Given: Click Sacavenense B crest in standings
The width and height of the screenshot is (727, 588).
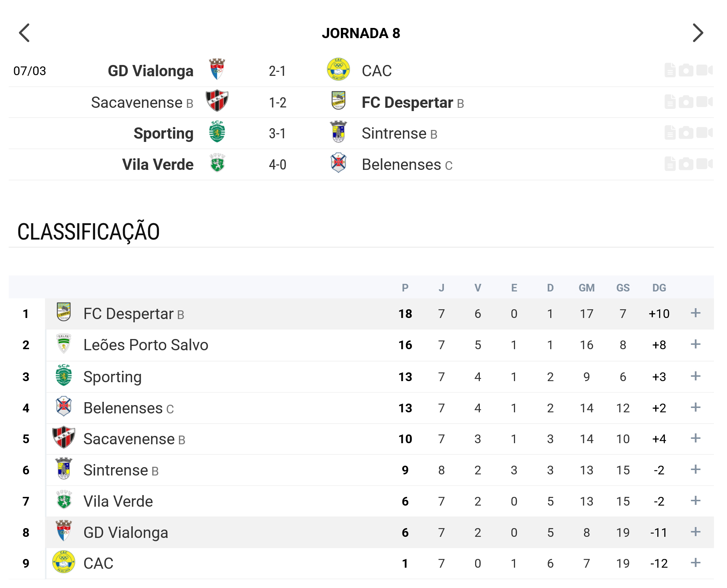Looking at the screenshot, I should coord(64,437).
